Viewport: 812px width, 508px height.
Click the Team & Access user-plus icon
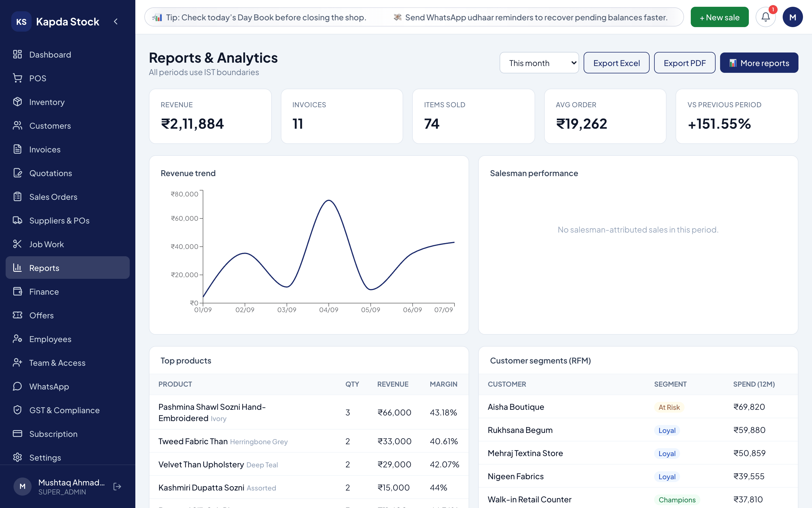pos(17,363)
